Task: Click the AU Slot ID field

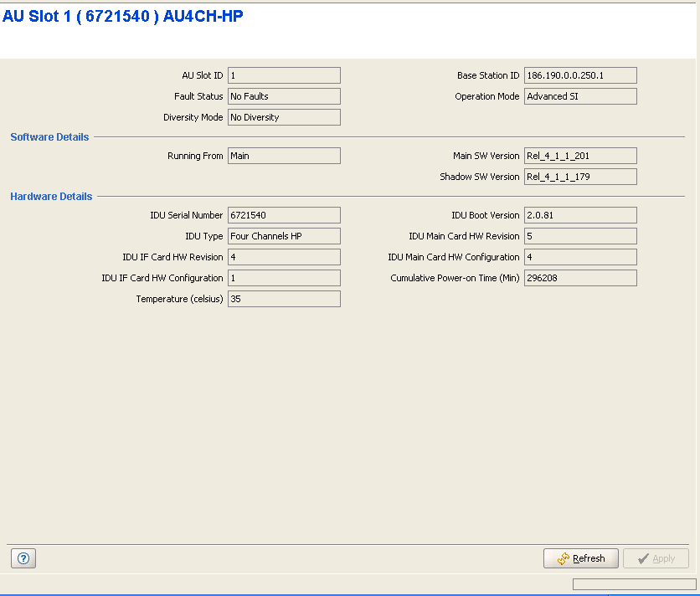Action: [284, 75]
